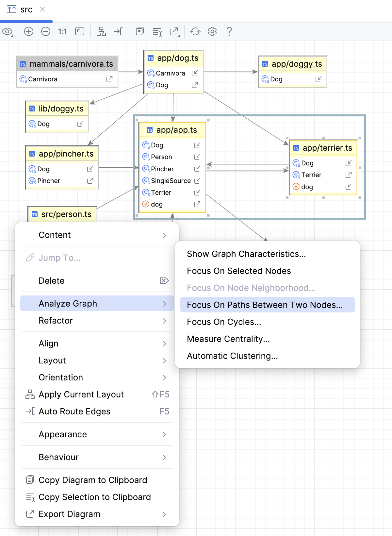This screenshot has width=392, height=536.
Task: Zoom out with the minus icon
Action: [46, 31]
